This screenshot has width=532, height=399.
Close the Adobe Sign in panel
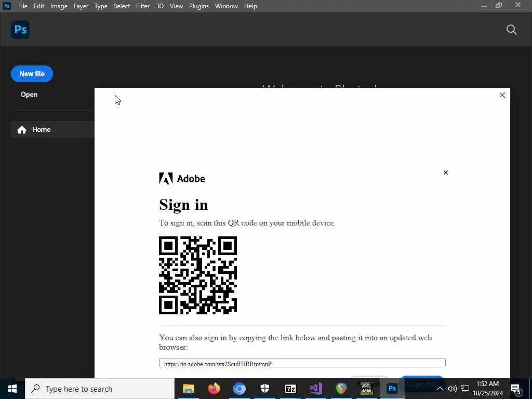tap(445, 172)
